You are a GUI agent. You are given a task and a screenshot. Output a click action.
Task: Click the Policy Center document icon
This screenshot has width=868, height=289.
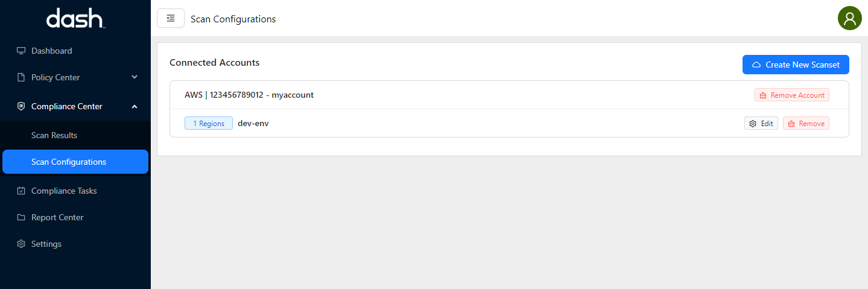(x=21, y=77)
